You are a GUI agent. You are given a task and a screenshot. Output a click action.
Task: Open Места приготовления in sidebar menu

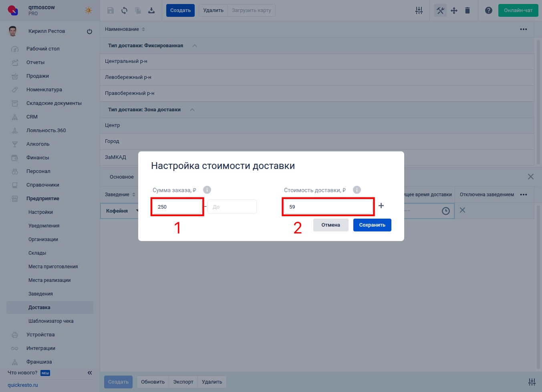[53, 267]
